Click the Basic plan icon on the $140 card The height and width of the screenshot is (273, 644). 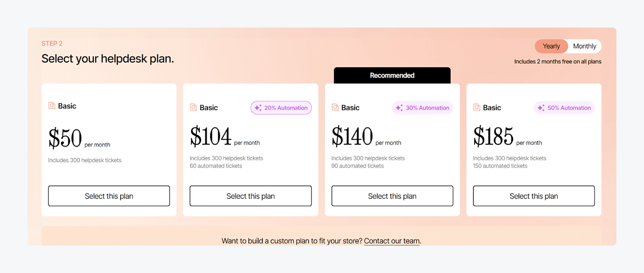tap(335, 107)
